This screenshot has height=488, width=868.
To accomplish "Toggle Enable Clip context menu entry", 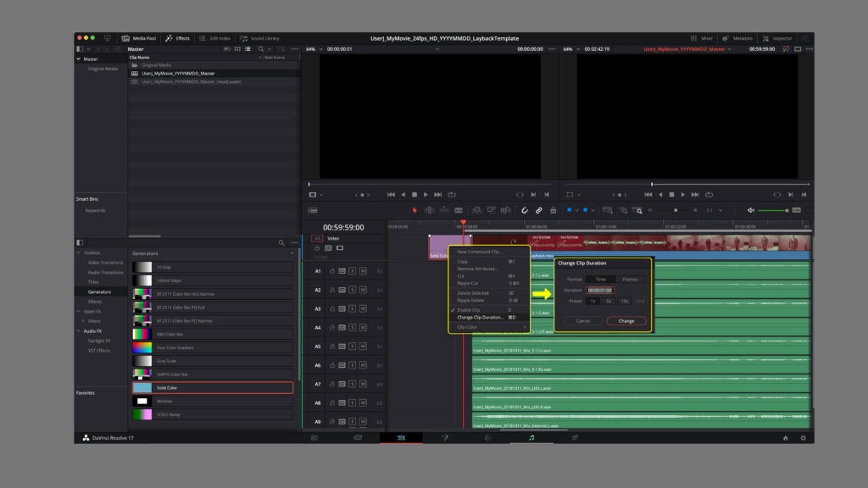I will [x=468, y=310].
